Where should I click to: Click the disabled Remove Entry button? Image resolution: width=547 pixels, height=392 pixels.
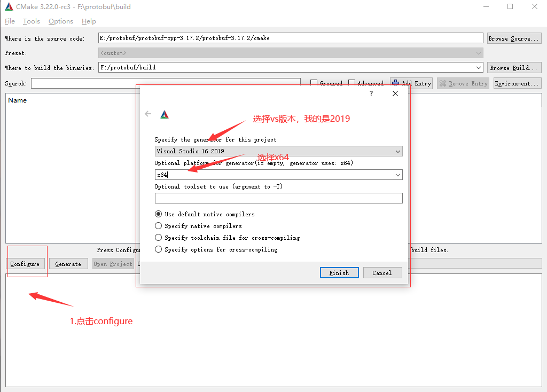[463, 83]
